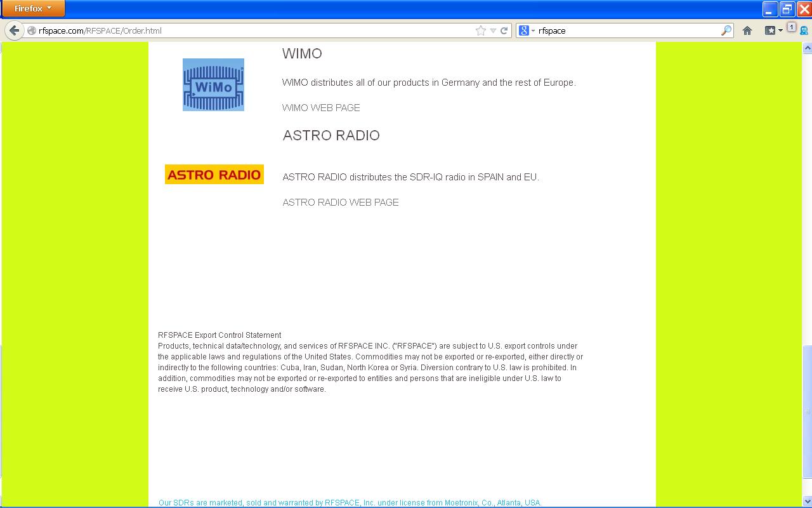Click the Moetronix license footer link
Image resolution: width=812 pixels, height=508 pixels.
point(350,503)
